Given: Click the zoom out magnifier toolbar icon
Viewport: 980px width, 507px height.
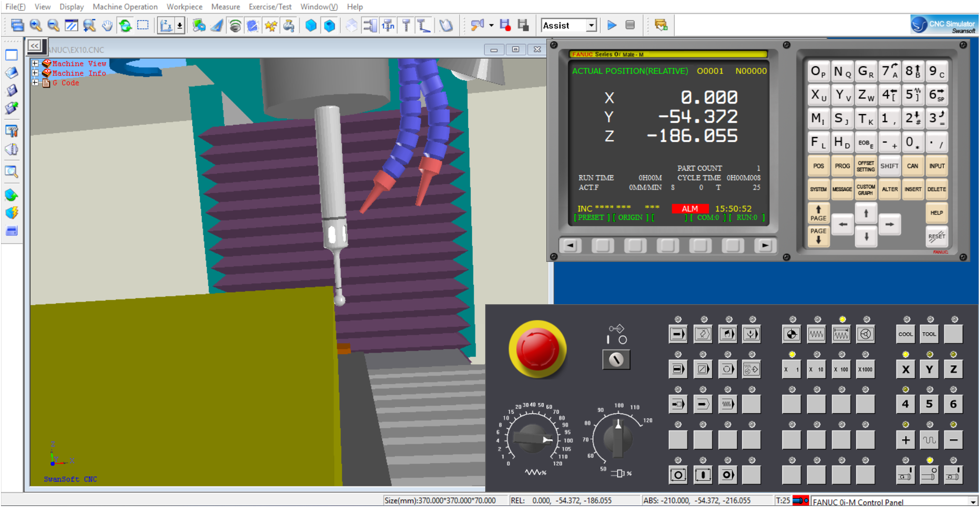Looking at the screenshot, I should tap(53, 25).
